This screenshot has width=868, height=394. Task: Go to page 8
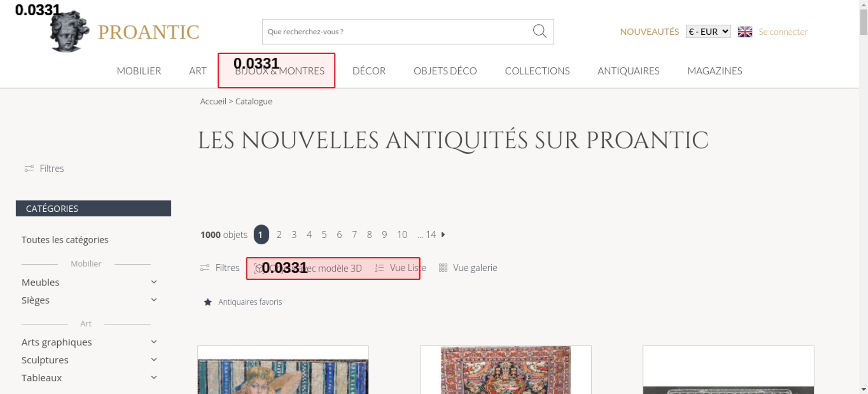[x=369, y=235]
